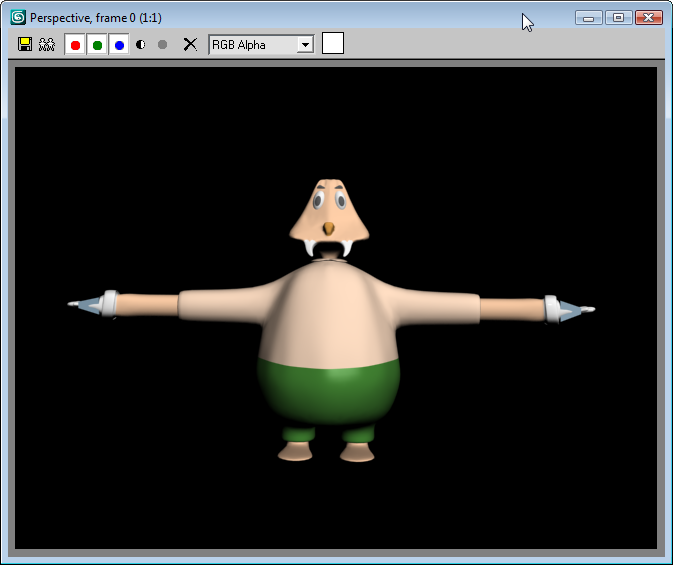Click the rendered character image

[331, 320]
